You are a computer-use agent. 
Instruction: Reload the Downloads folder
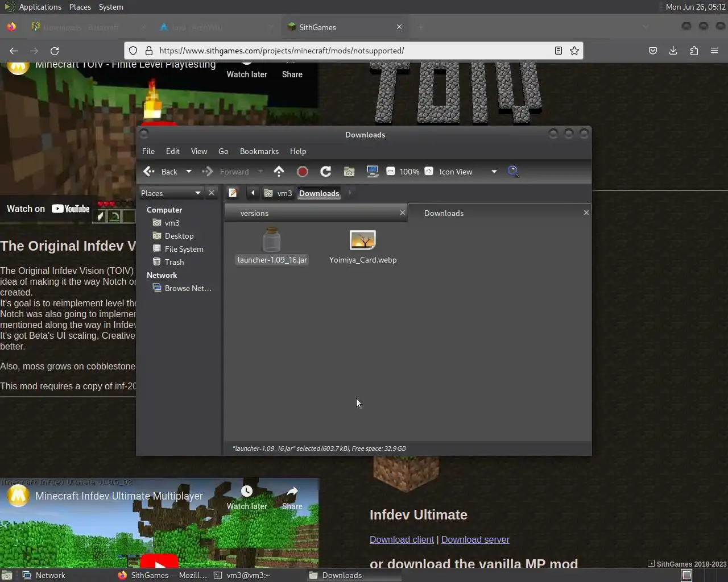click(326, 172)
